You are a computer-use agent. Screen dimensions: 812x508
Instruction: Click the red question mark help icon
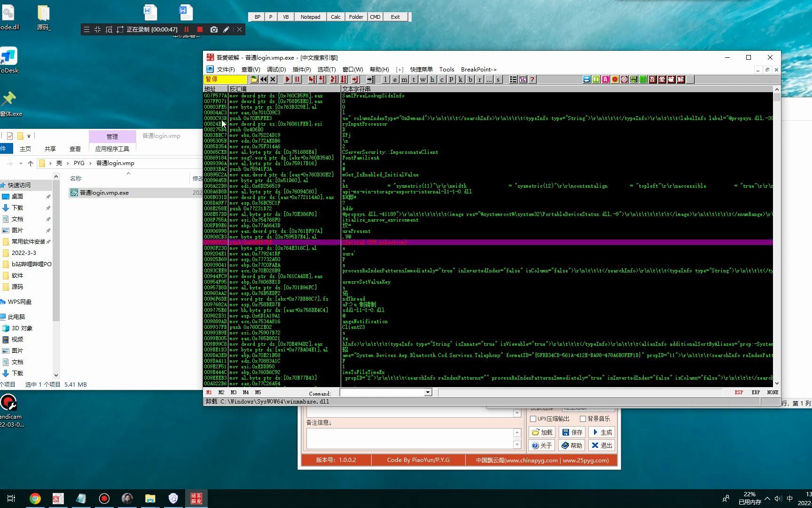532,79
